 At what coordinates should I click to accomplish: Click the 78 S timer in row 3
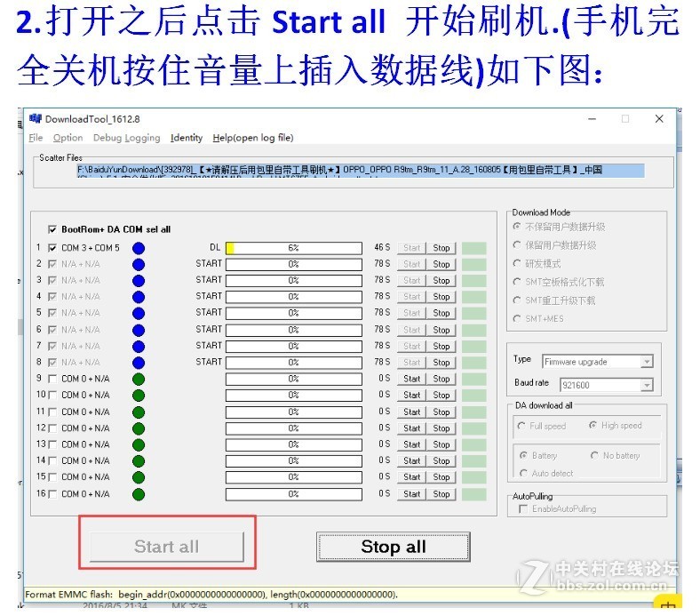click(382, 280)
